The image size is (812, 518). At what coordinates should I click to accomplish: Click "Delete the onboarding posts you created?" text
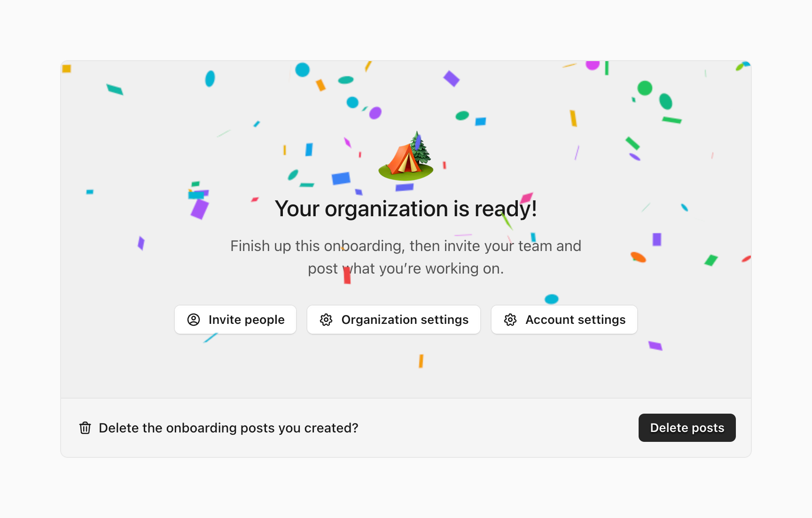tap(228, 428)
